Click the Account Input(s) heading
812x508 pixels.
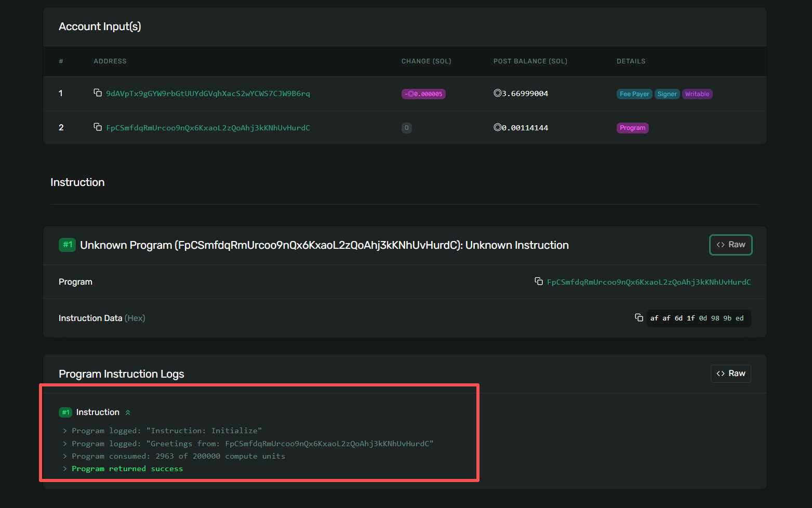[100, 26]
